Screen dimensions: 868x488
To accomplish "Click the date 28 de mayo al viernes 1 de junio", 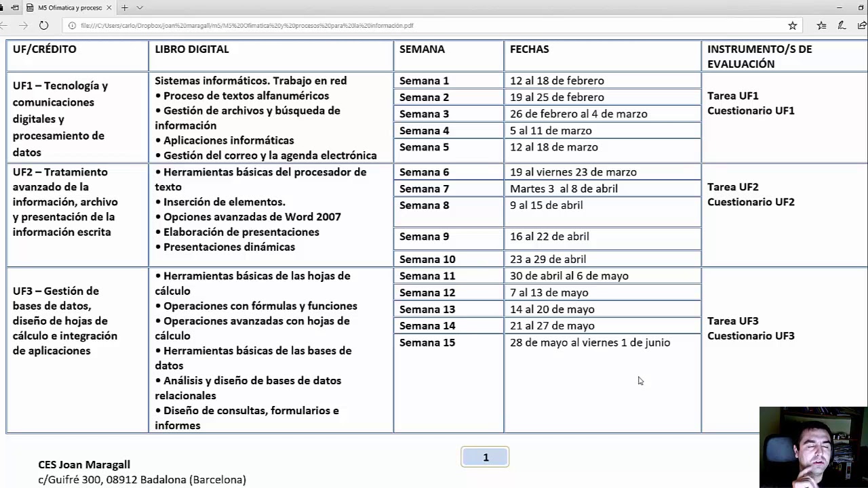I will tap(590, 342).
